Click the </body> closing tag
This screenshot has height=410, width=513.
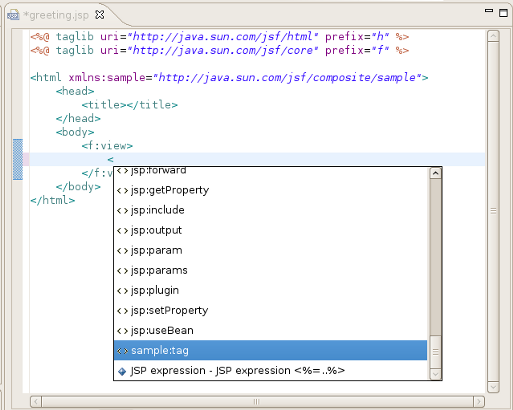[78, 187]
